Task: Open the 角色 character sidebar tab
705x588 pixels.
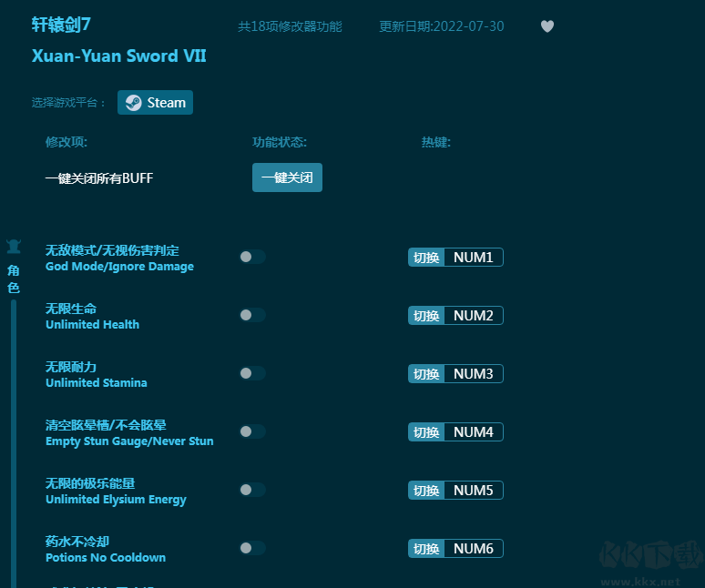Action: 14,279
